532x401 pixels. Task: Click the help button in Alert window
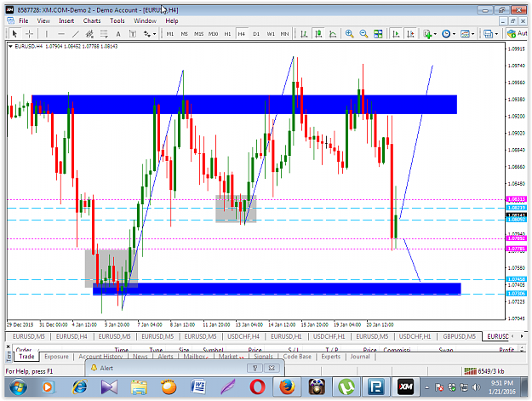pos(255,368)
